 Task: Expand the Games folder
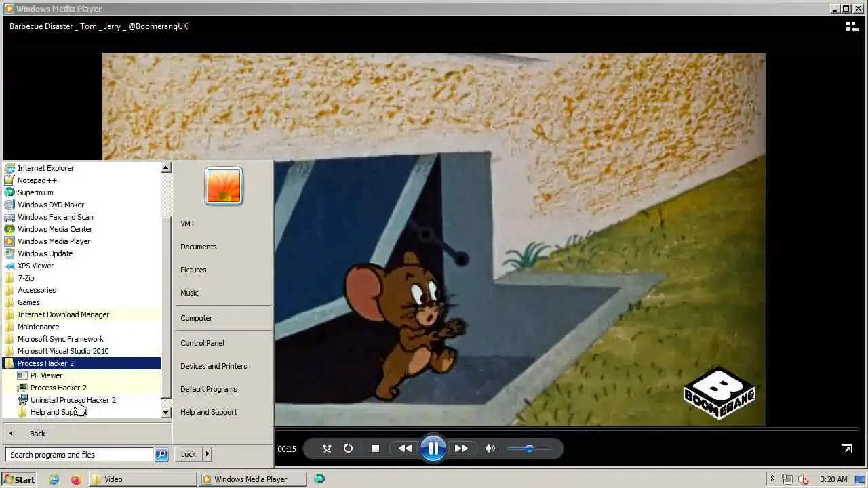pyautogui.click(x=82, y=302)
